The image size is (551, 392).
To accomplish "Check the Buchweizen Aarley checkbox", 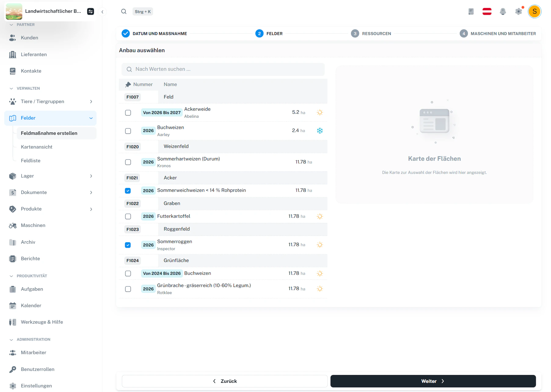I will tap(128, 131).
